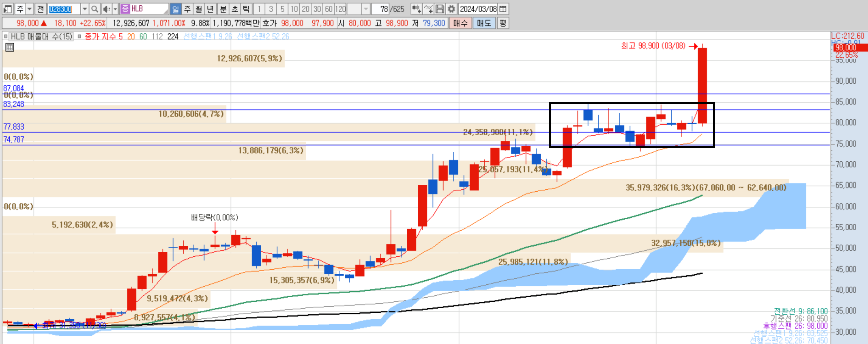Select interval 120 button
The height and width of the screenshot is (344, 868).
point(341,9)
